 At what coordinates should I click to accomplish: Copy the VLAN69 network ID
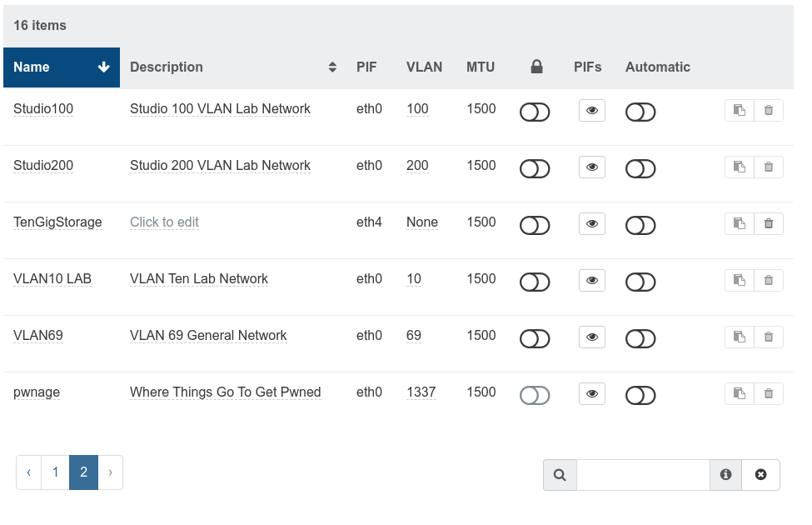pos(739,337)
